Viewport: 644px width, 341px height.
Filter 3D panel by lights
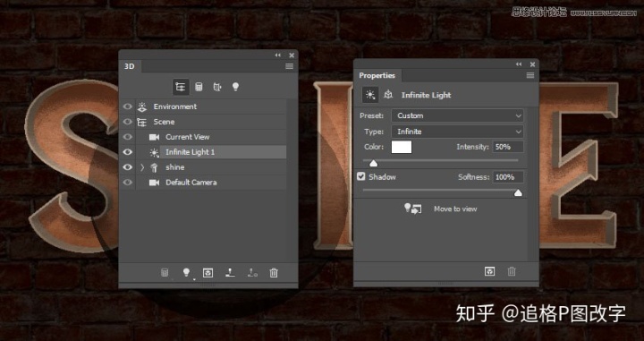(235, 87)
